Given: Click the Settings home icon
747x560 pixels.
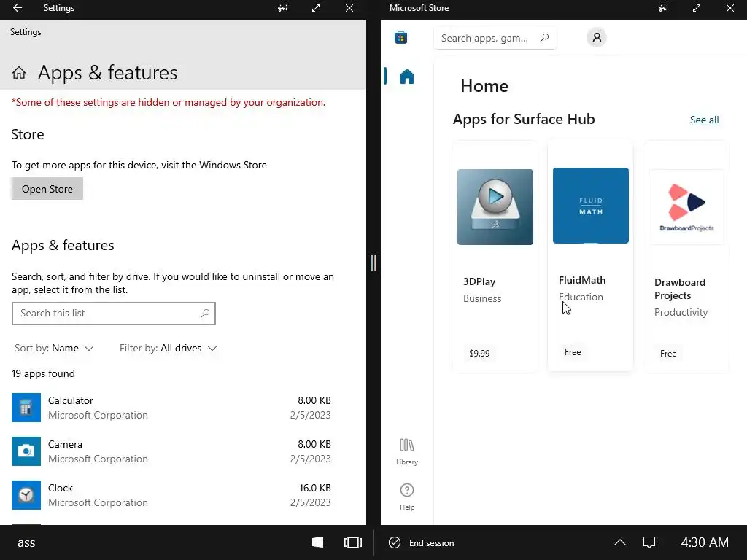Looking at the screenshot, I should point(19,72).
